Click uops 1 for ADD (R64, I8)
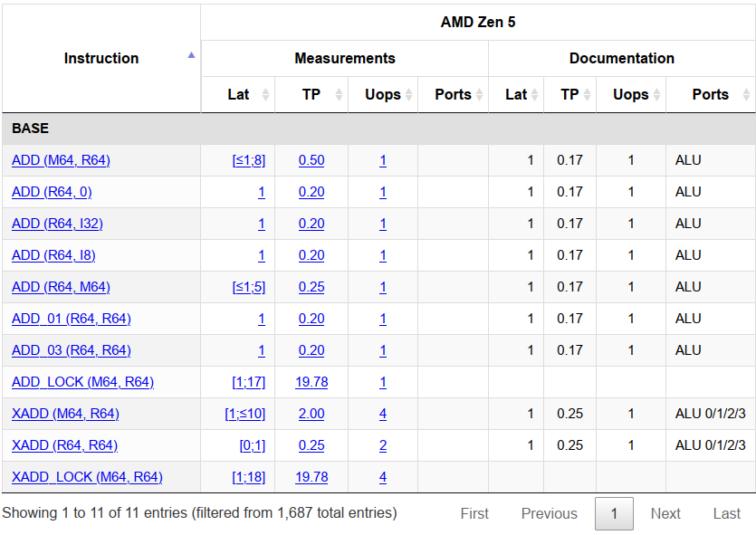The width and height of the screenshot is (756, 535). 383,255
